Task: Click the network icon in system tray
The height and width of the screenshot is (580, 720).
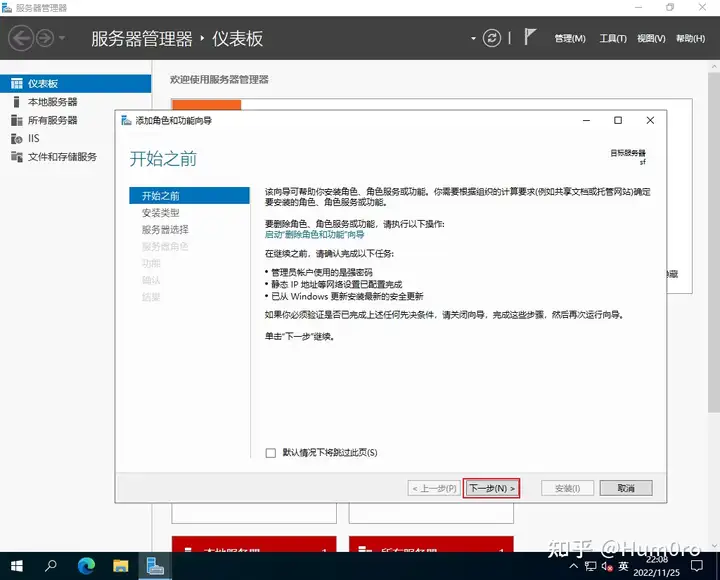Action: click(x=591, y=566)
